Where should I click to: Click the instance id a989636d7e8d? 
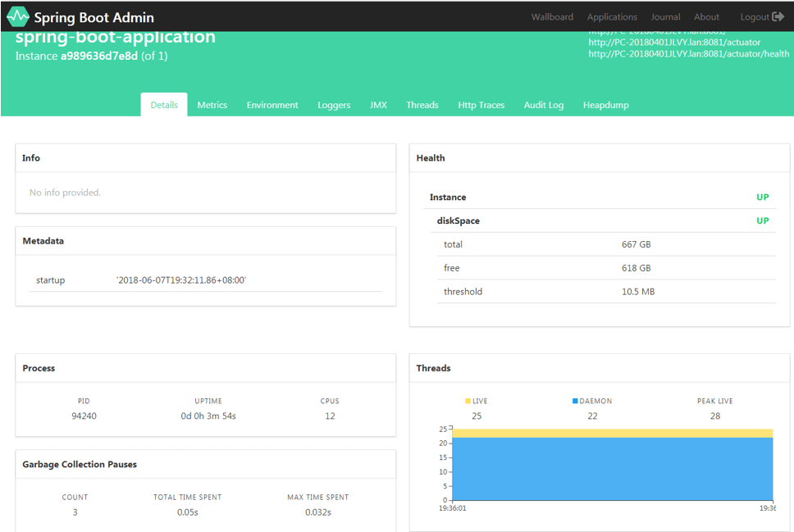click(99, 56)
